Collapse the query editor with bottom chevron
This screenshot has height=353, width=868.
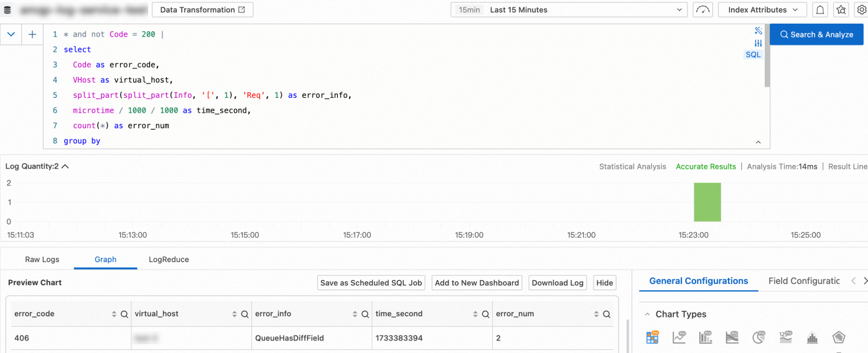pos(758,142)
